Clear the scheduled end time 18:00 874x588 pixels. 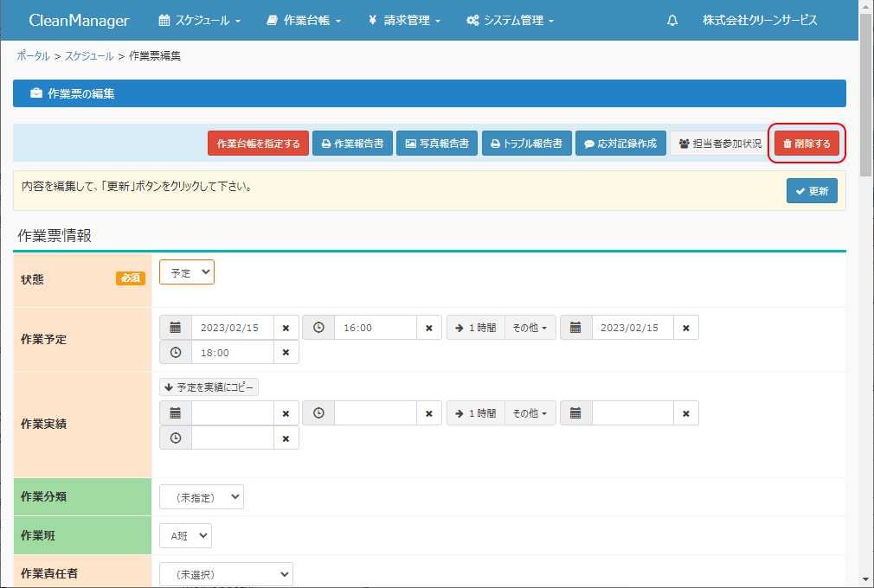[286, 353]
